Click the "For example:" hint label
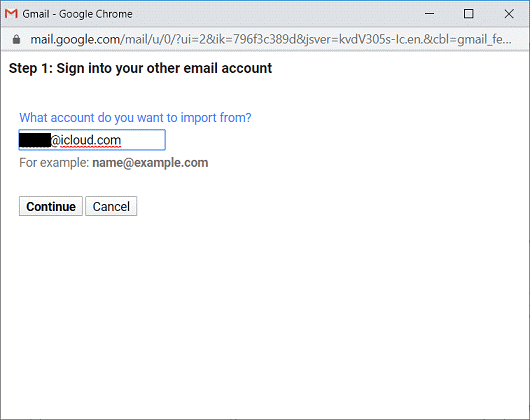The height and width of the screenshot is (420, 530). pyautogui.click(x=54, y=163)
